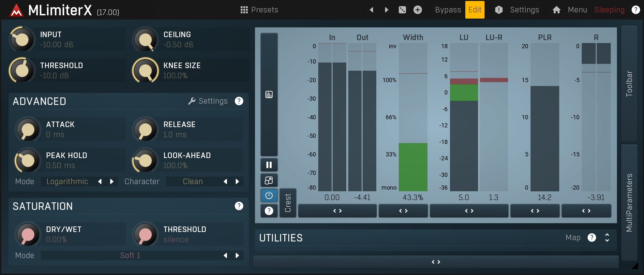Expand the Utilities section with arrows

607,238
